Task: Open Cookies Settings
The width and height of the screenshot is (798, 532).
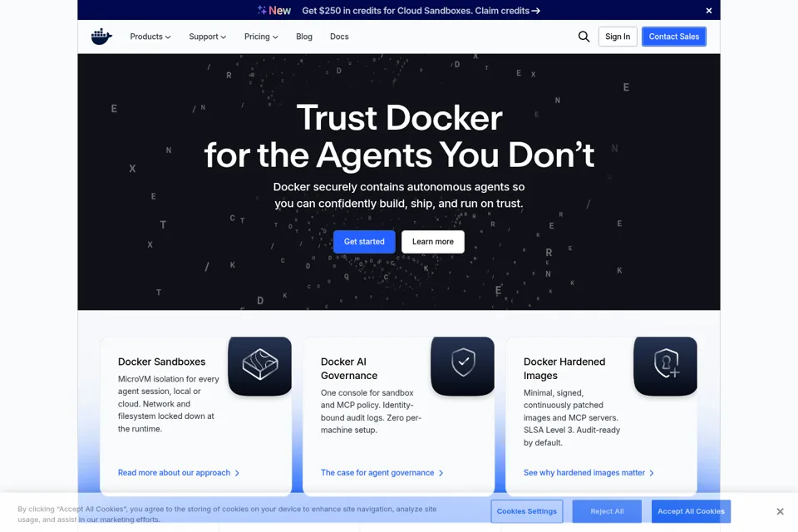Action: tap(527, 511)
